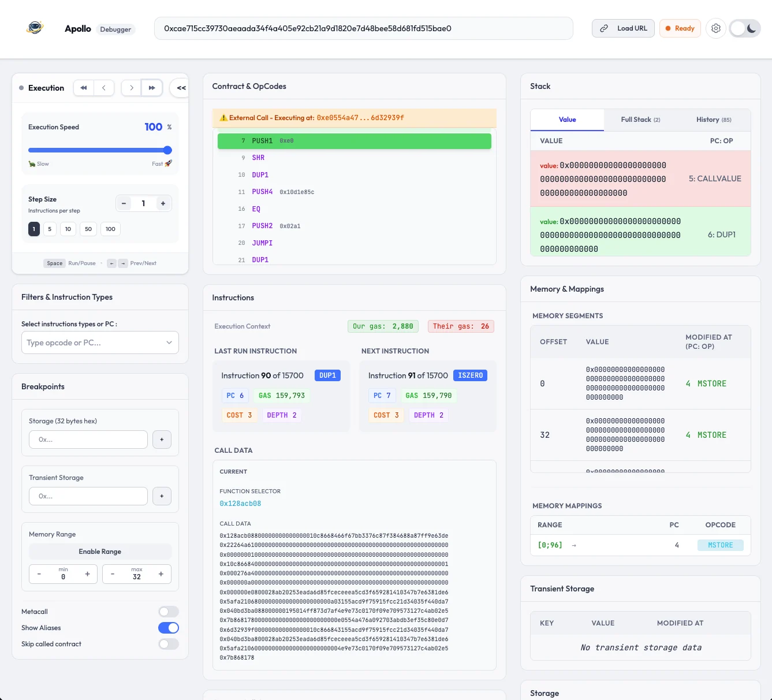Open settings gear icon
Image resolution: width=772 pixels, height=700 pixels.
(716, 28)
